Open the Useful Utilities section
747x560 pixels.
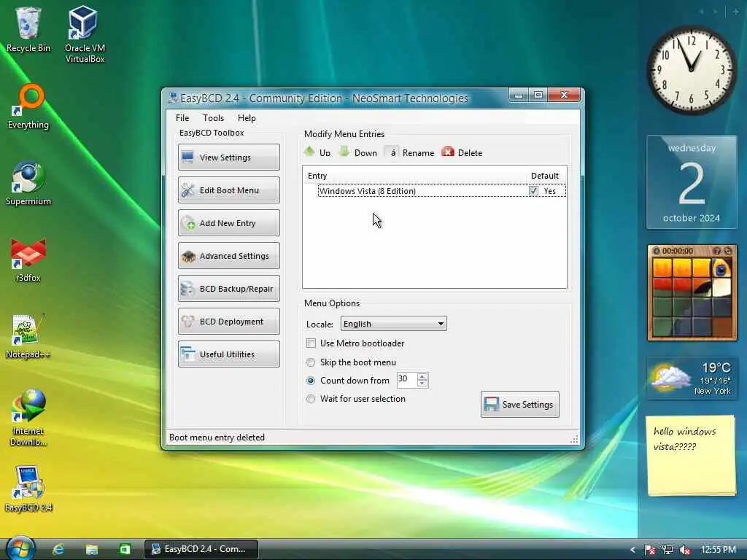tap(228, 354)
